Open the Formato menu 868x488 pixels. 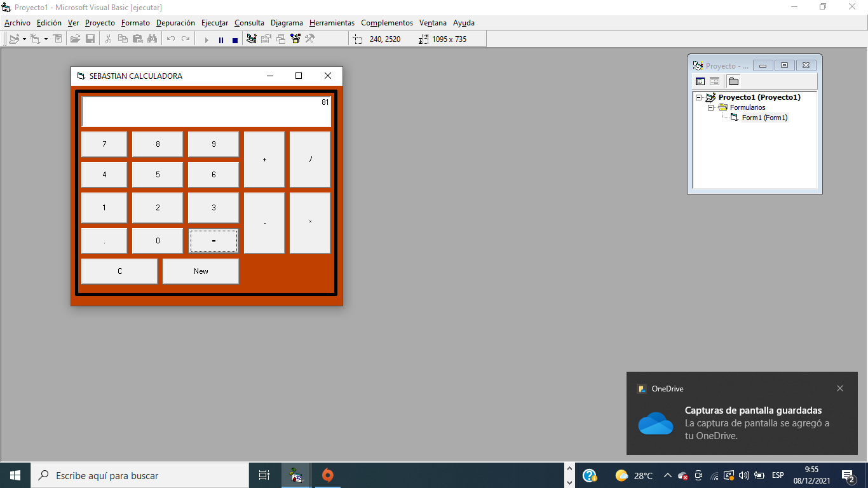click(x=135, y=23)
